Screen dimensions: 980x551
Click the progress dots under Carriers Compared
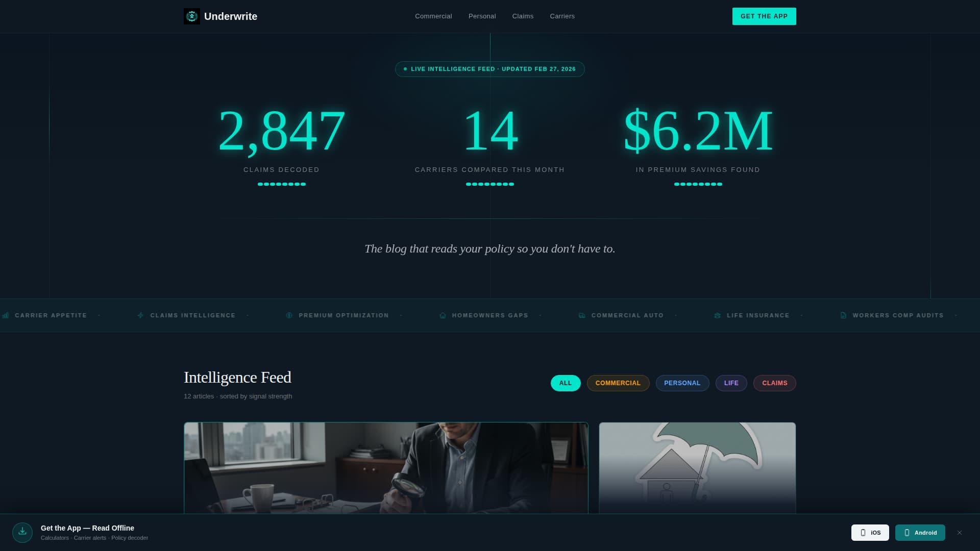click(x=490, y=184)
